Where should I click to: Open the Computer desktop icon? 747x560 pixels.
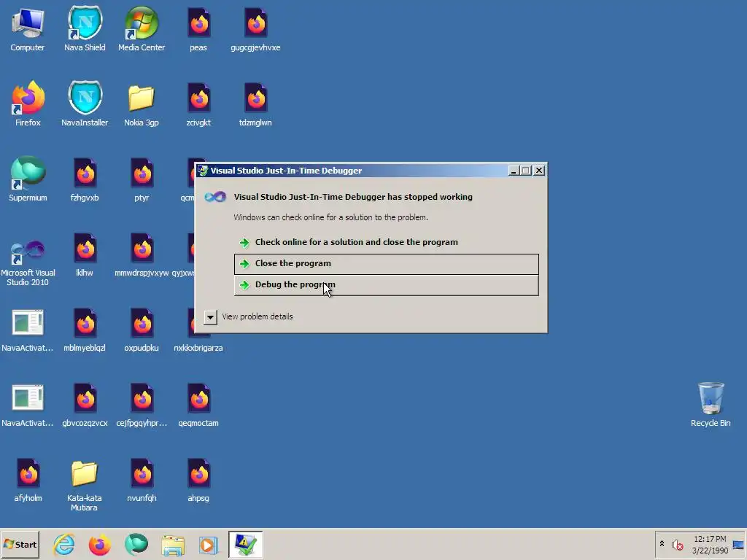pyautogui.click(x=28, y=29)
